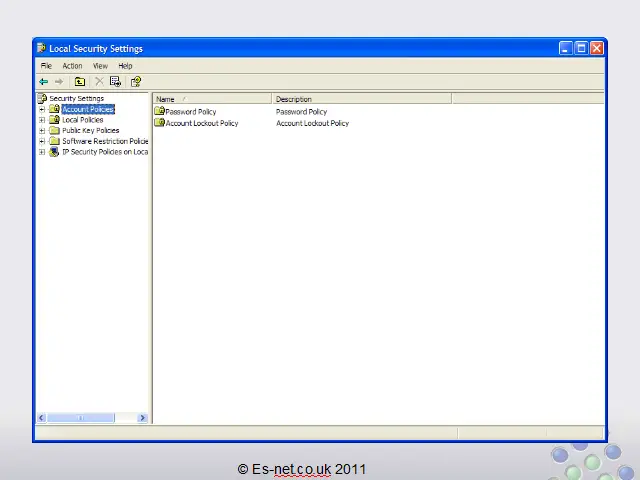Viewport: 640px width, 480px height.
Task: Click the Public Key Policies folder icon
Action: (x=54, y=130)
